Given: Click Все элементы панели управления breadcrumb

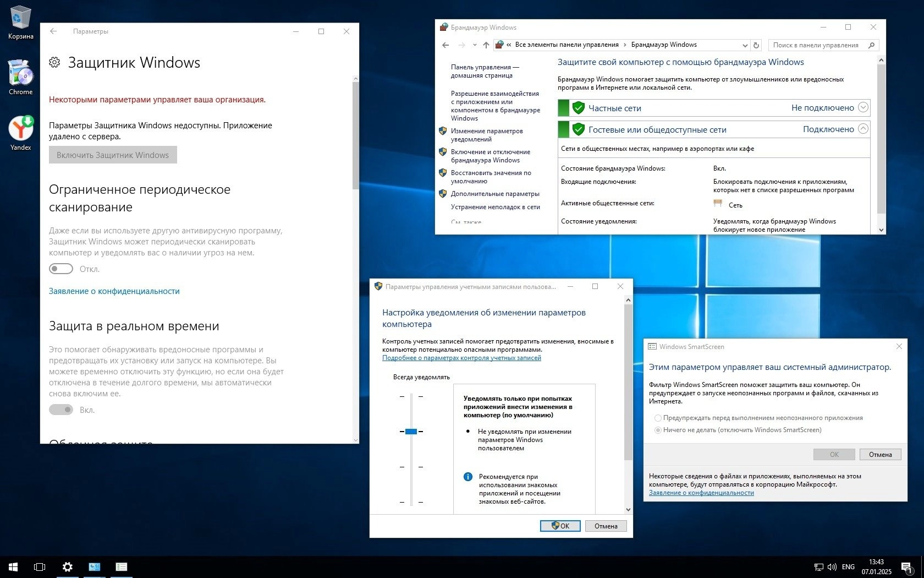Looking at the screenshot, I should click(566, 45).
